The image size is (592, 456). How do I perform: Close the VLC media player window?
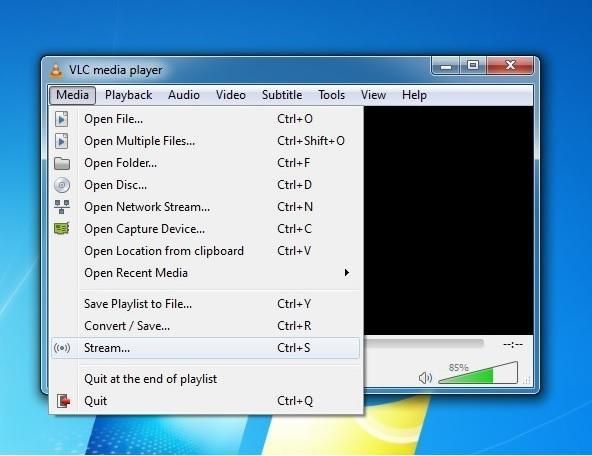click(510, 66)
